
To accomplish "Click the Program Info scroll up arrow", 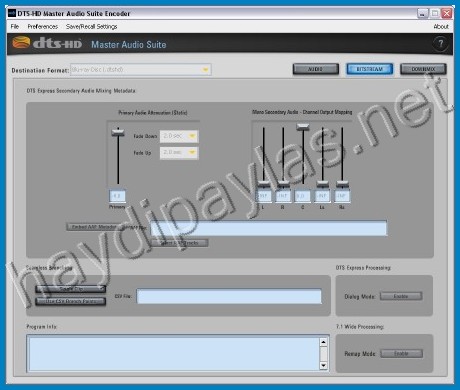I will [323, 342].
